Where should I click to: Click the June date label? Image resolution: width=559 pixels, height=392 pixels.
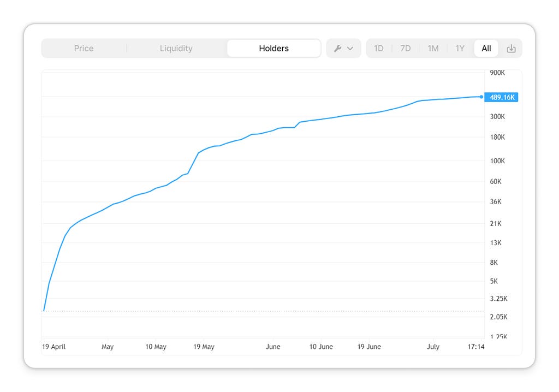click(273, 347)
